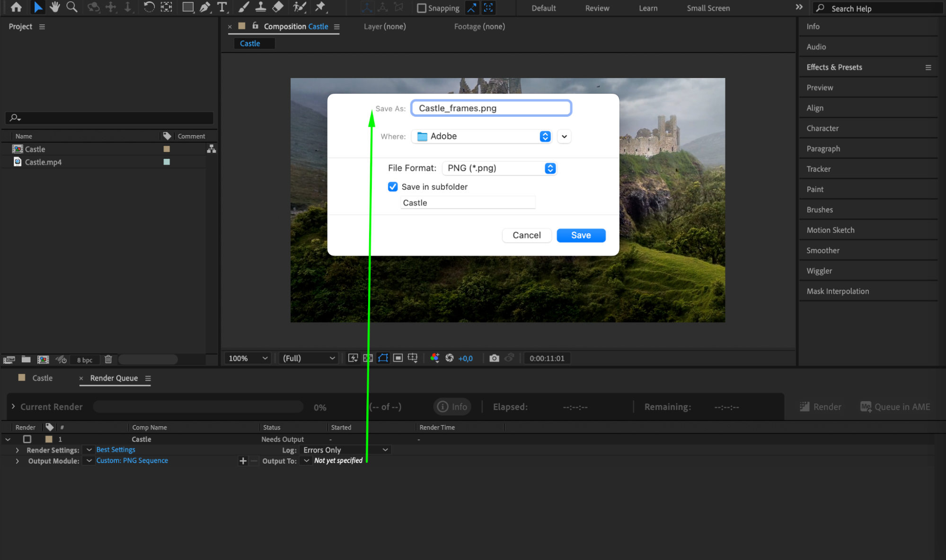
Task: Select the Type tool
Action: point(221,7)
